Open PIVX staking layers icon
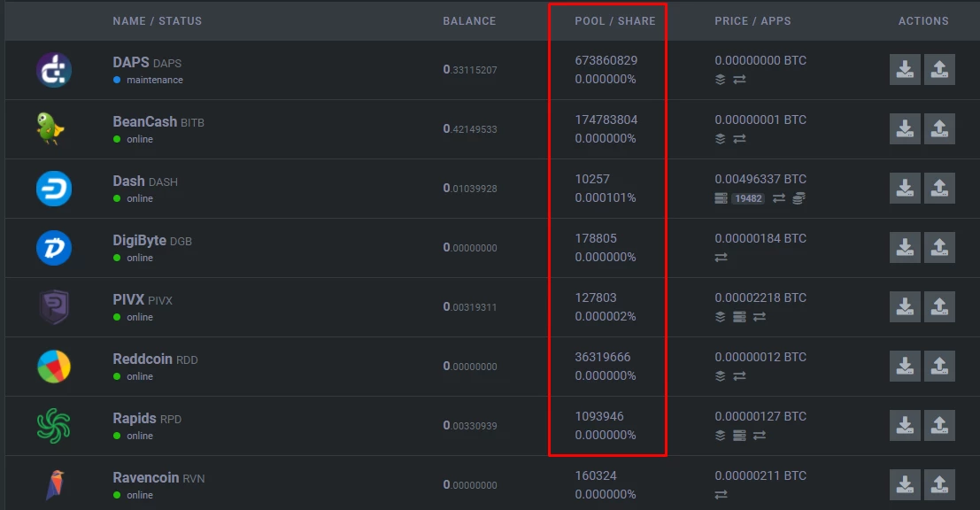Screen dimensions: 980x510 pos(721,317)
